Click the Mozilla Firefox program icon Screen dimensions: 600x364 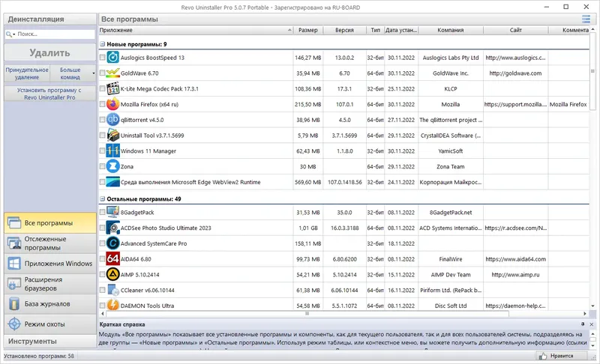(x=113, y=104)
